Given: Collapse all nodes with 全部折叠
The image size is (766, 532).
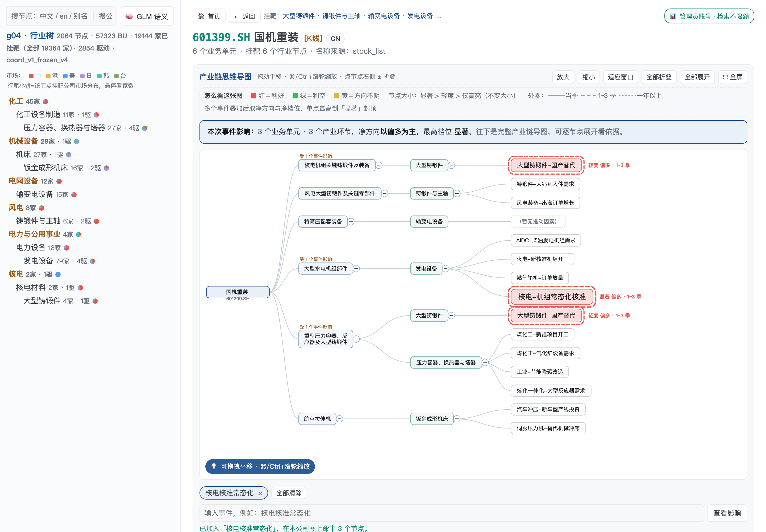Looking at the screenshot, I should (659, 77).
